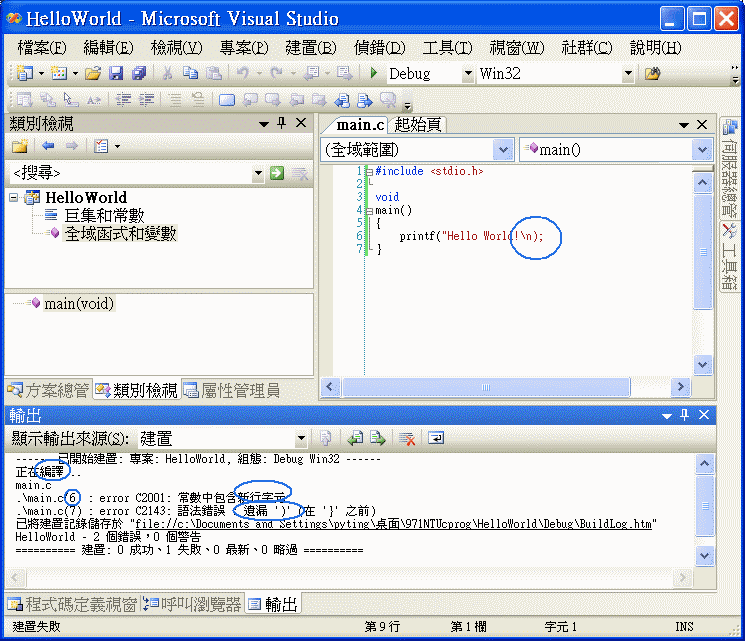
Task: Open the 伺服器總管 side tab
Action: (x=729, y=169)
